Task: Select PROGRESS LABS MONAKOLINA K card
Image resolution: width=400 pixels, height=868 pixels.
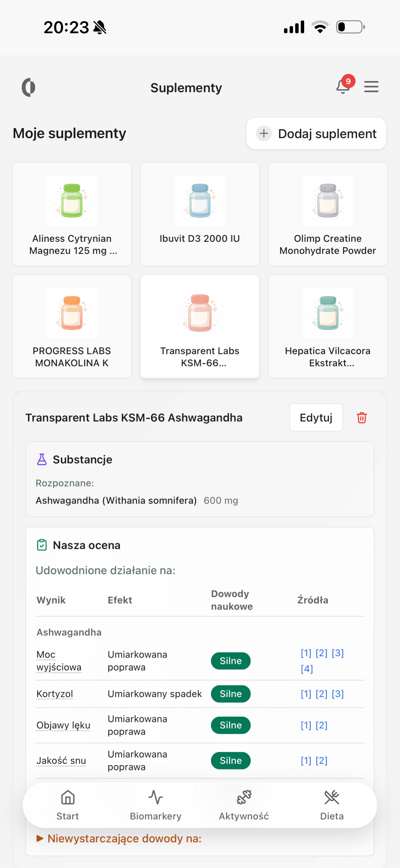Action: pyautogui.click(x=72, y=326)
